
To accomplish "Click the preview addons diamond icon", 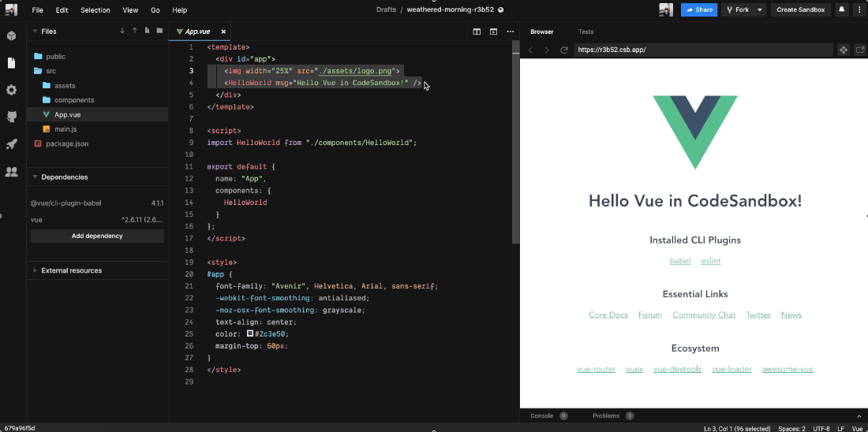I will tap(843, 50).
